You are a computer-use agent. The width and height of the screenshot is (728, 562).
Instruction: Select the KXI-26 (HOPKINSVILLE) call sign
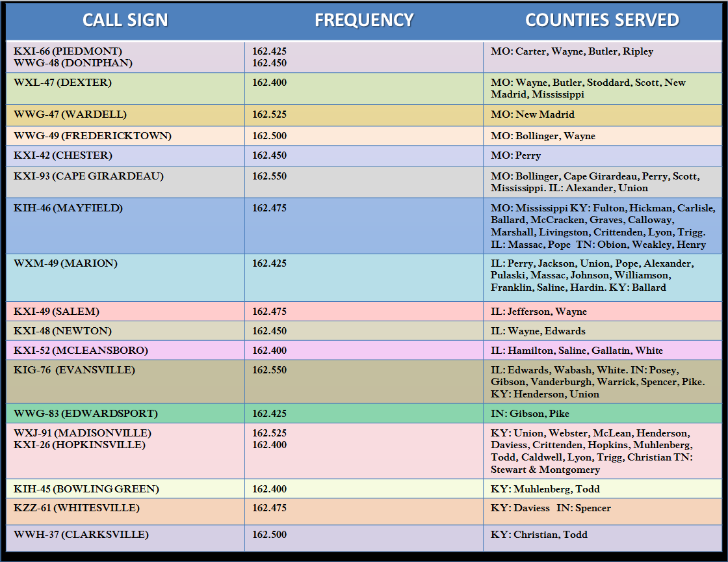[79, 445]
